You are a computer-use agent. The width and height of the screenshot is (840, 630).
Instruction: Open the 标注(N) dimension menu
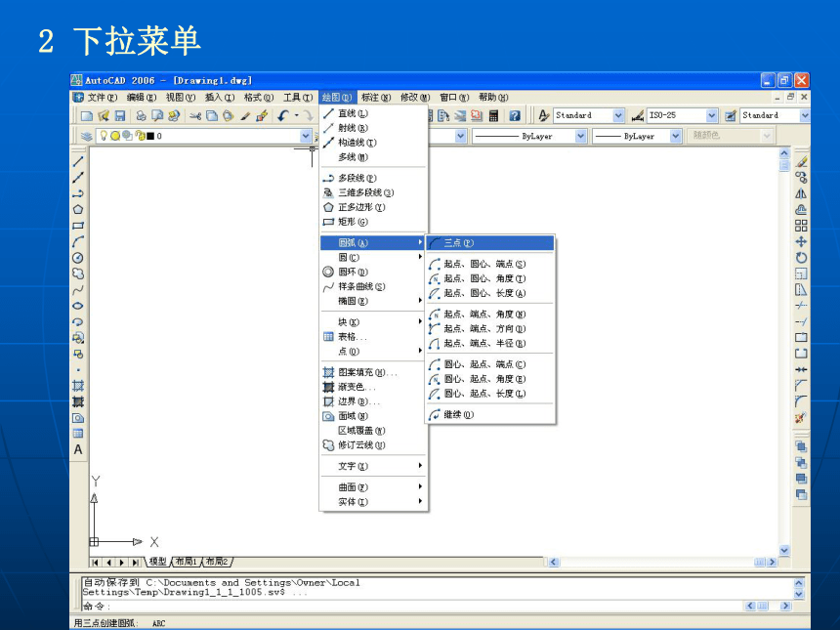[x=375, y=98]
